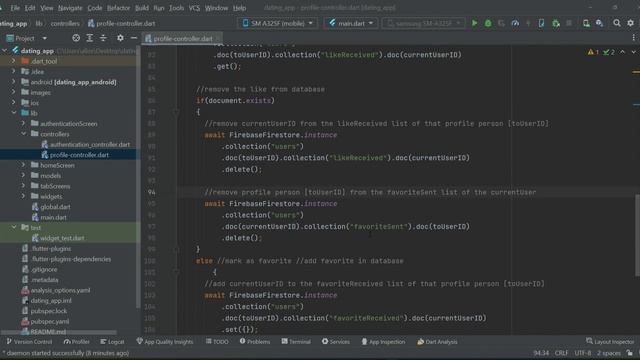Expand all items in the Project panel
640x360 pixels.
pos(89,38)
